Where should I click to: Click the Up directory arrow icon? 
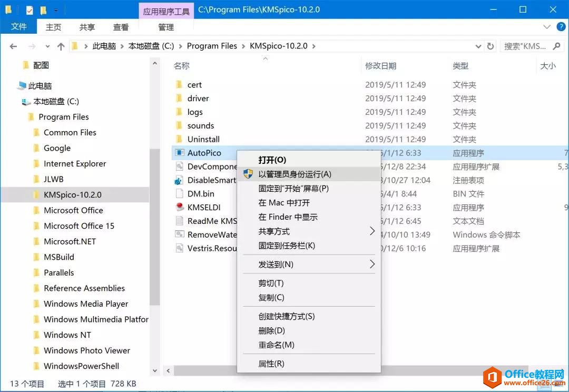(x=61, y=46)
